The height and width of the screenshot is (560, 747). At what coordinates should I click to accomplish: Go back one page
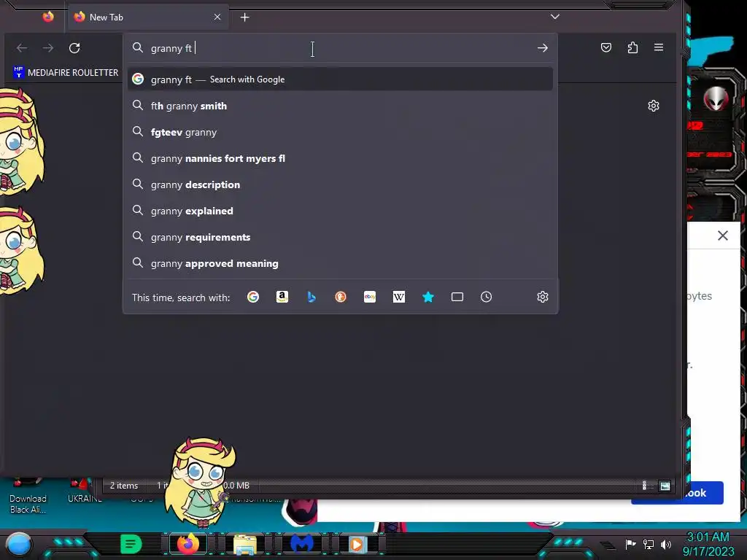22,48
